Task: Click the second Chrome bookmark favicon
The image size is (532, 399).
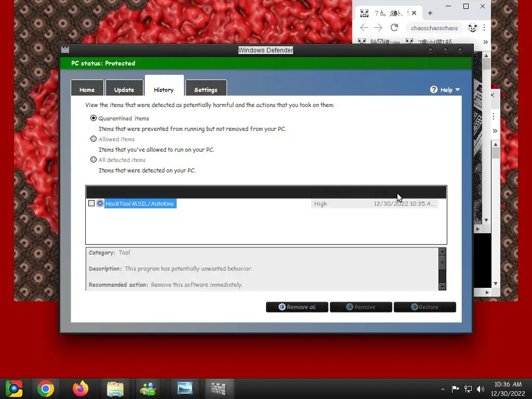Action: pyautogui.click(x=409, y=42)
